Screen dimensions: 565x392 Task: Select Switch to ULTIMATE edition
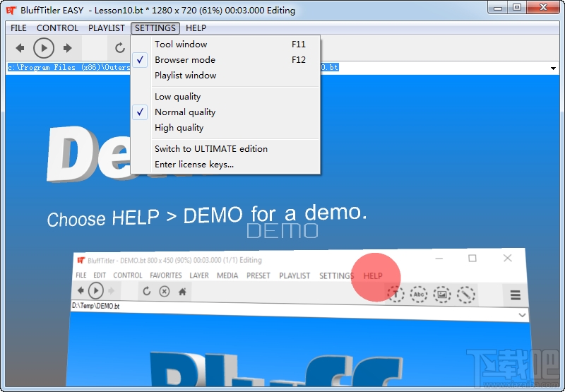pyautogui.click(x=225, y=149)
